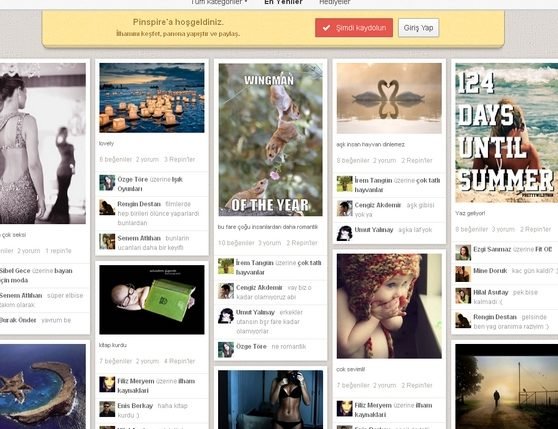Open the woman in sequin dress photo

tap(43, 143)
